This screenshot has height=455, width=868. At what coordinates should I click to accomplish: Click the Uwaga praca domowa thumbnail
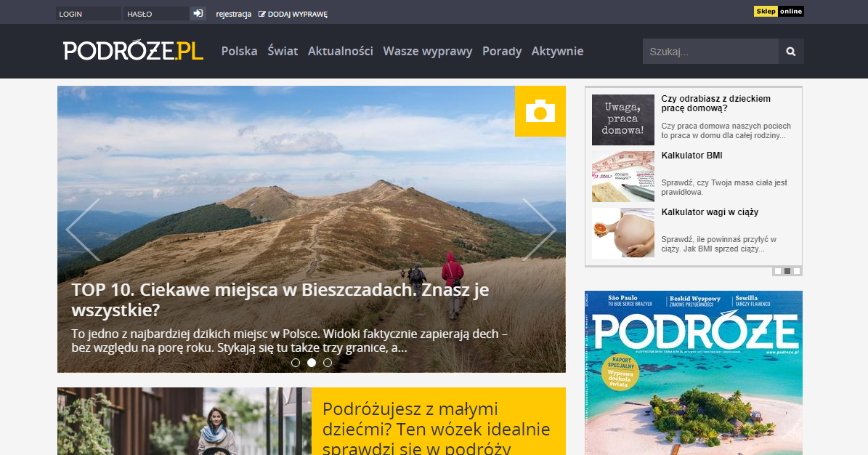click(x=622, y=120)
